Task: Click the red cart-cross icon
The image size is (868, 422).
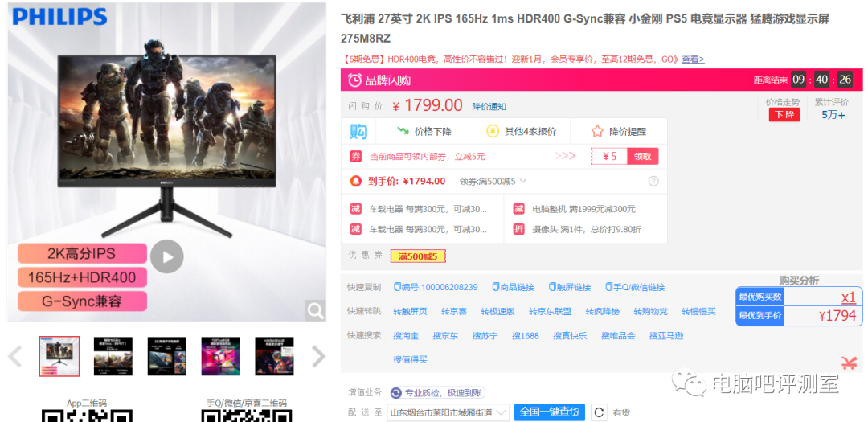Action: 849,363
